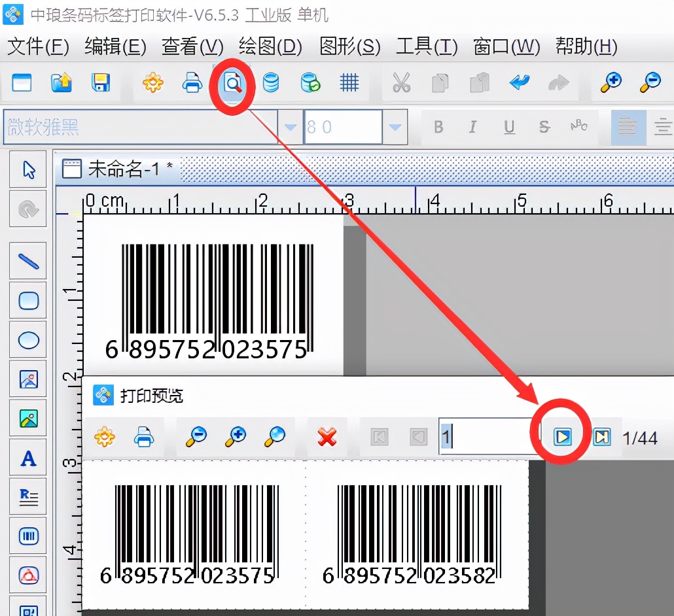Expand the font size dropdown arrow

click(x=395, y=127)
